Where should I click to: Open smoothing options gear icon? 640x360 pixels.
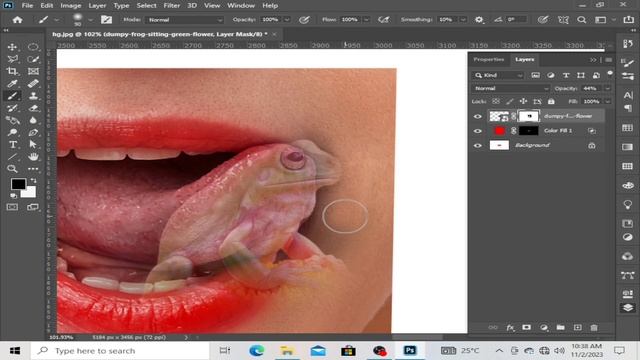click(479, 20)
